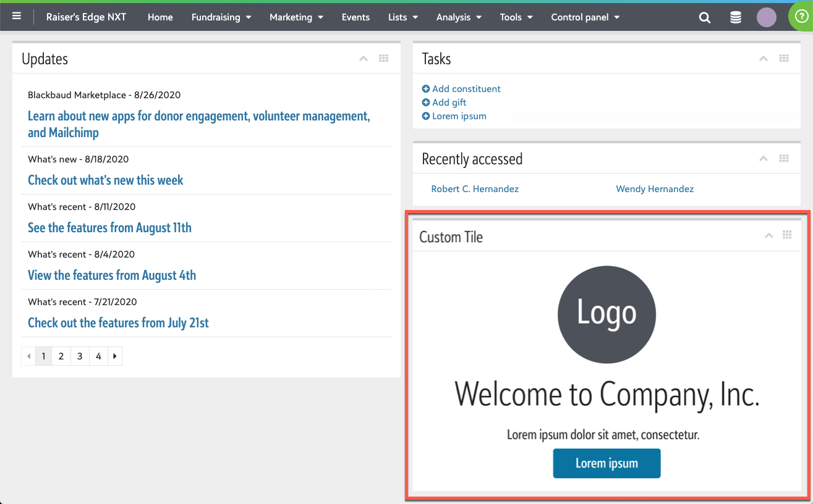813x504 pixels.
Task: Click the search magnifier icon
Action: [x=704, y=17]
